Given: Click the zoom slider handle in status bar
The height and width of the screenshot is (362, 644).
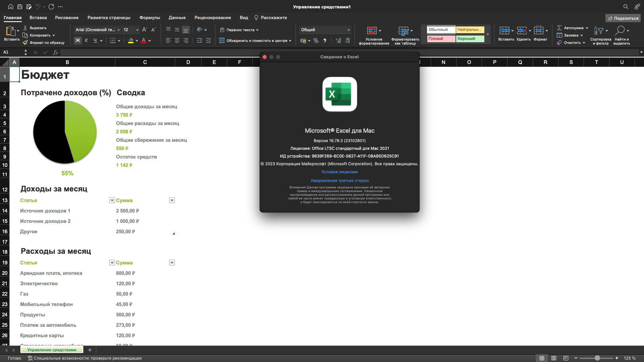Looking at the screenshot, I should (x=597, y=358).
